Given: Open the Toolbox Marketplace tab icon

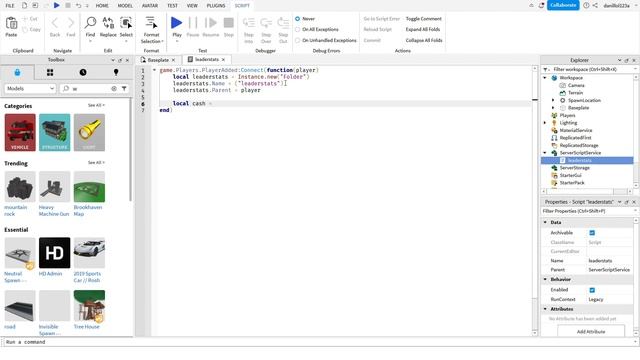Looking at the screenshot, I should coord(17,73).
